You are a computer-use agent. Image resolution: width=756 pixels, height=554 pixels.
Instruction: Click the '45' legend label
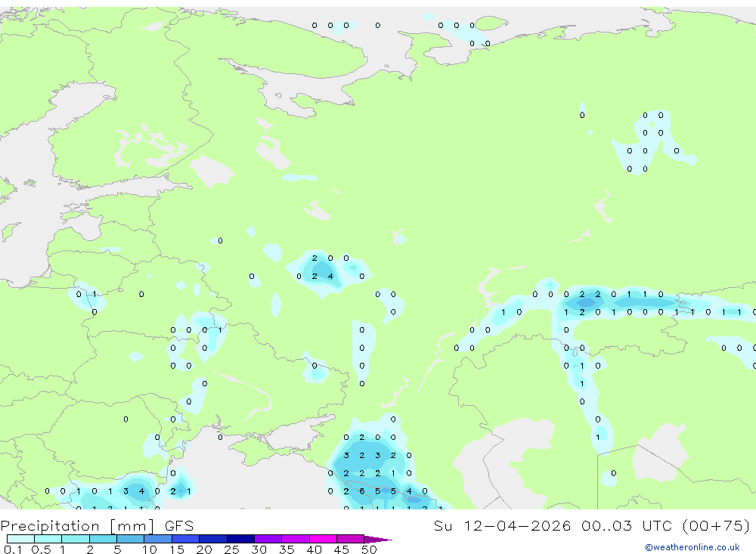[342, 549]
